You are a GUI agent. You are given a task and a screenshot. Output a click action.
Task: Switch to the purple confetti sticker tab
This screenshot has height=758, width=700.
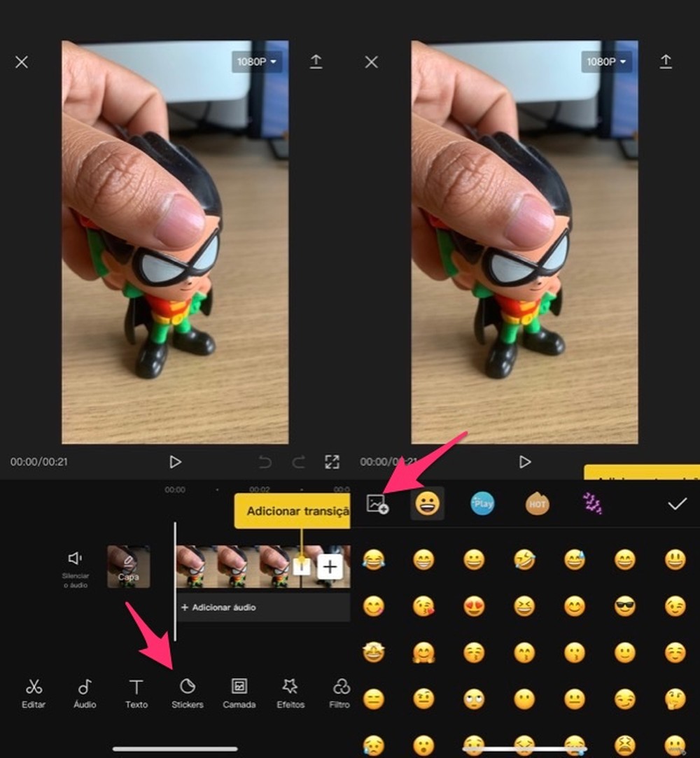(592, 503)
